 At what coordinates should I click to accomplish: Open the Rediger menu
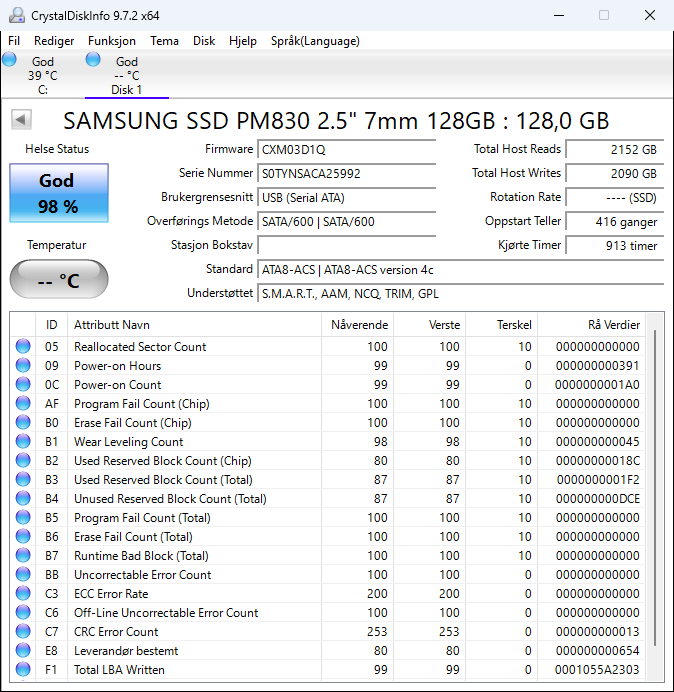pyautogui.click(x=54, y=41)
